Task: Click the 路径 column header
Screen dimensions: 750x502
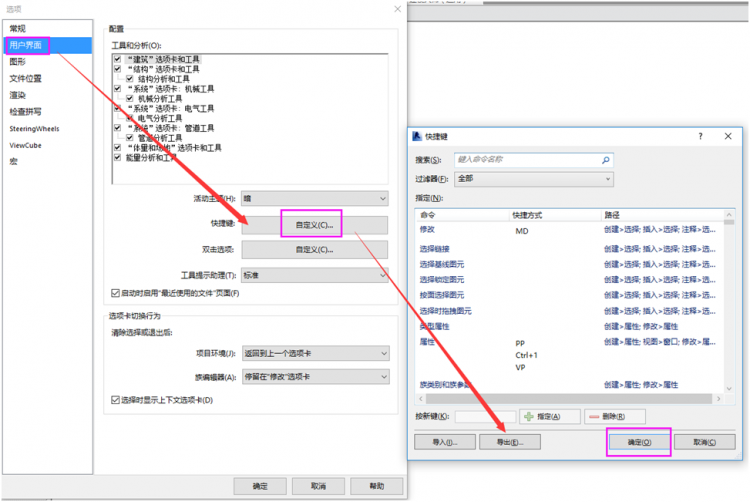Action: (x=662, y=215)
